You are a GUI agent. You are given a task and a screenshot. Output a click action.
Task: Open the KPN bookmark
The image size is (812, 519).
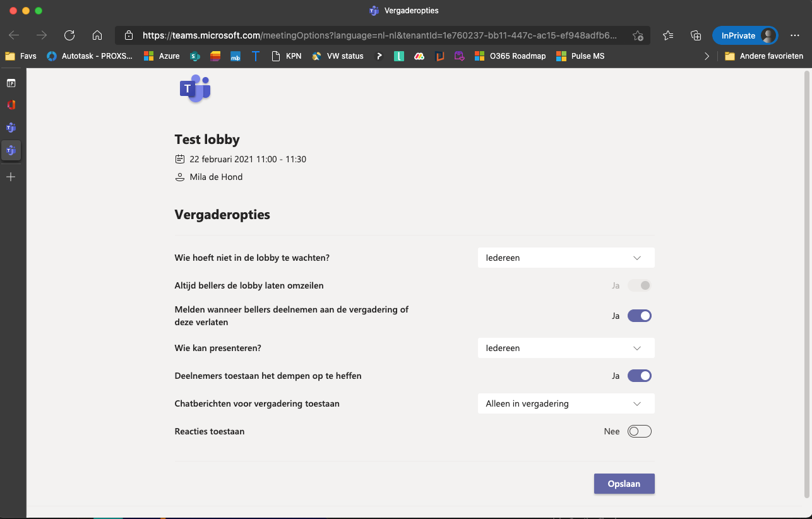click(286, 56)
